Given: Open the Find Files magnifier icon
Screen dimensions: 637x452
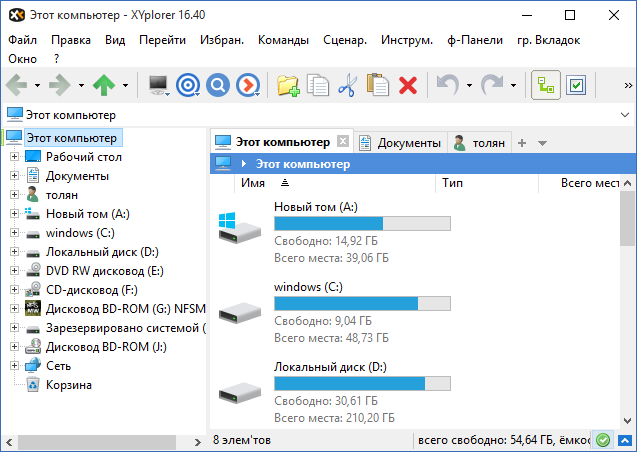Looking at the screenshot, I should click(x=218, y=85).
